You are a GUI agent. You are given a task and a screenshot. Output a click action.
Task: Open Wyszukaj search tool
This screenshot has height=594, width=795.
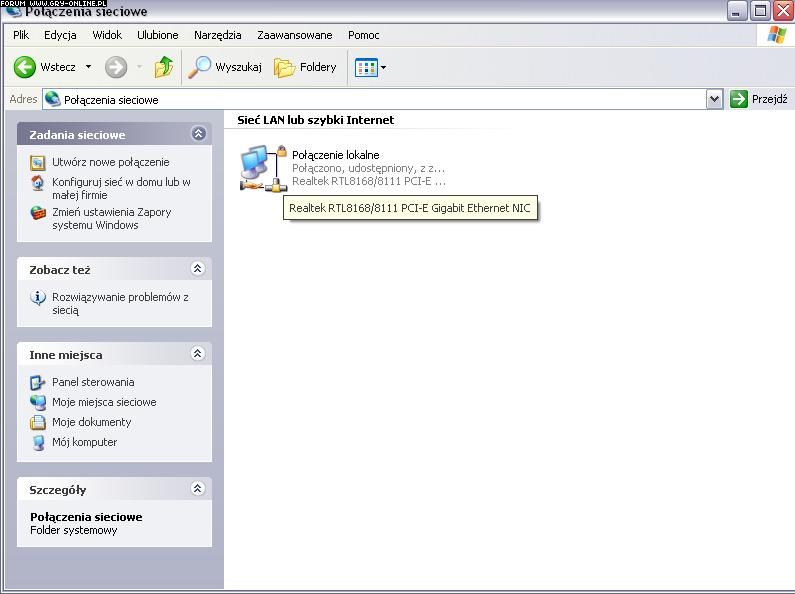(226, 67)
